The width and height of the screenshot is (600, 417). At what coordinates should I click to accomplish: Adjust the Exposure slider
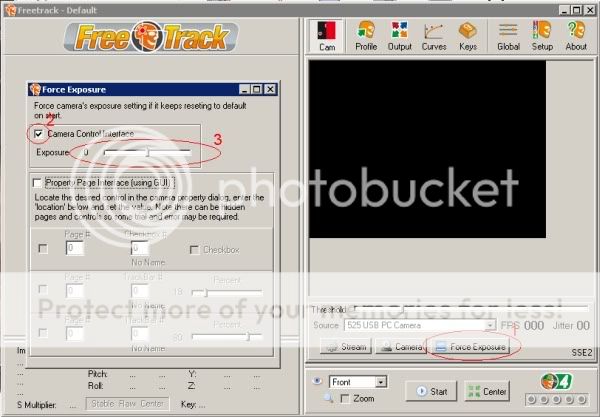pyautogui.click(x=148, y=152)
